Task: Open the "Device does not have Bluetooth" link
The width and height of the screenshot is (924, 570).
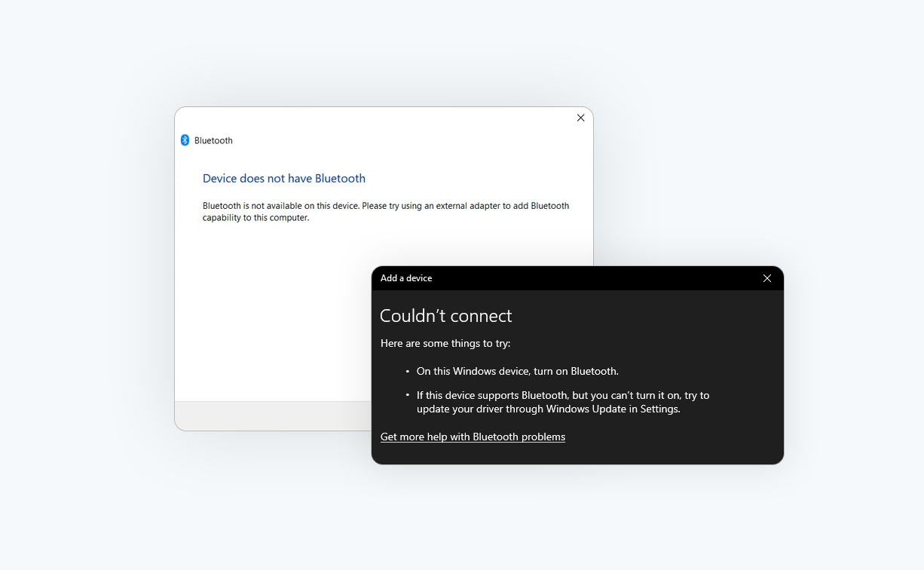Action: click(284, 178)
